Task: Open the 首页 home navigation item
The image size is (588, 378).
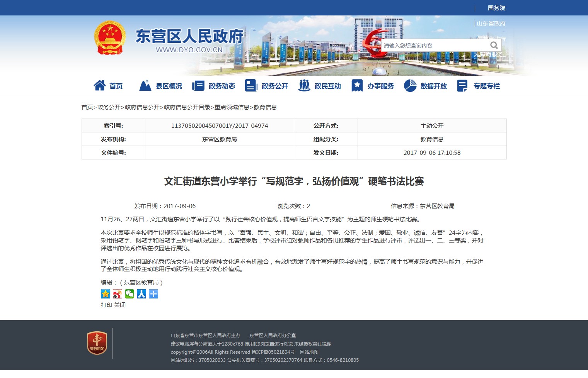Action: click(x=109, y=86)
